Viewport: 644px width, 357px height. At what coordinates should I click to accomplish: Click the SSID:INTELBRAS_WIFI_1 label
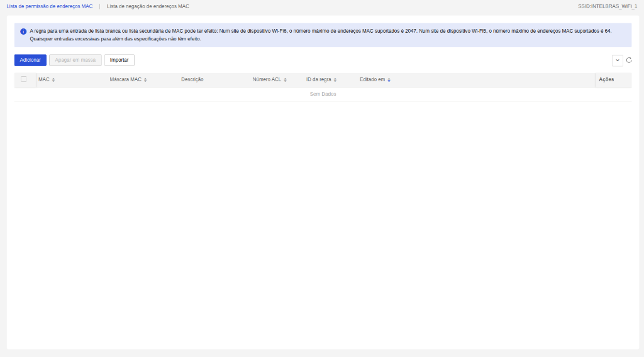(608, 6)
